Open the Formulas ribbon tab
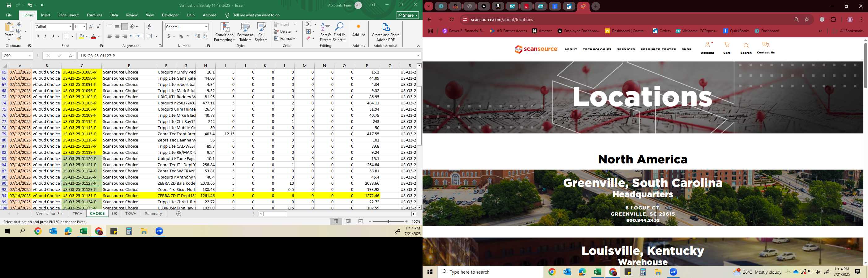868x278 pixels. (x=94, y=15)
